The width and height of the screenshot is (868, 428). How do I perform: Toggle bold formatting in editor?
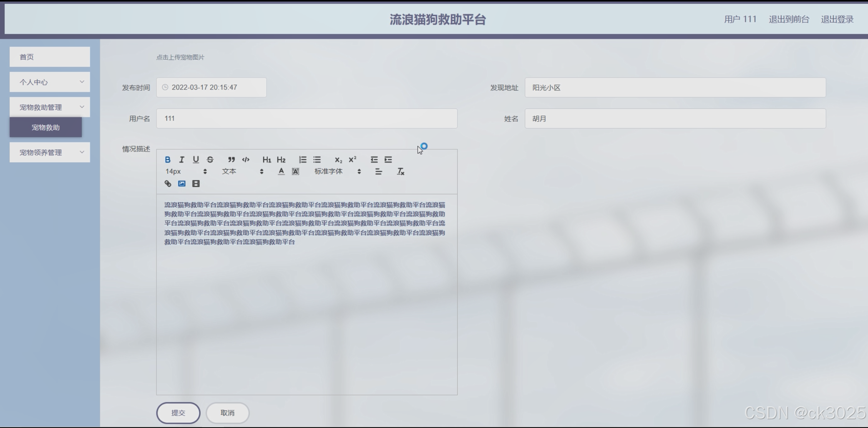pos(168,160)
